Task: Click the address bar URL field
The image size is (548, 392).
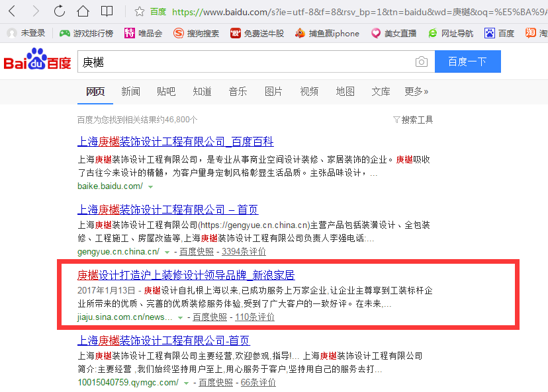Action: click(x=359, y=12)
